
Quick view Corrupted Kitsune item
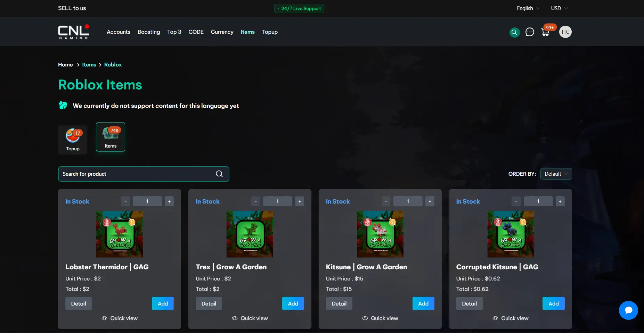click(x=511, y=318)
